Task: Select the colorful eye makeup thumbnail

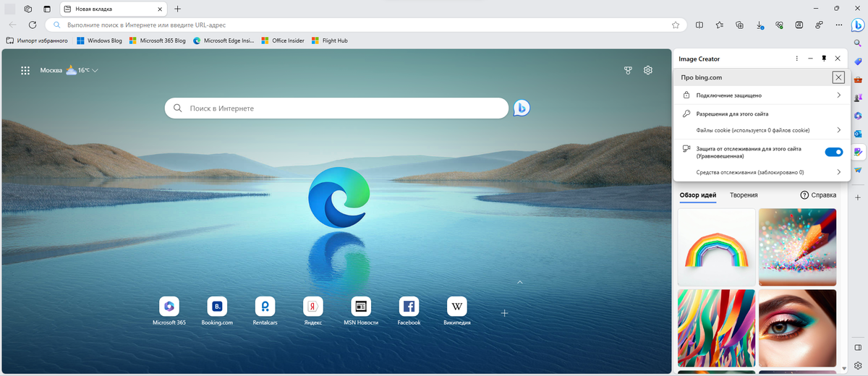Action: pyautogui.click(x=797, y=328)
